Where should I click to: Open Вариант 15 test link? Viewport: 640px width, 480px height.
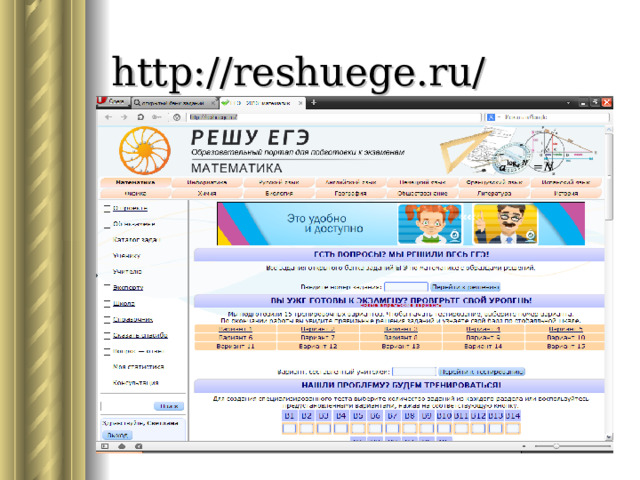[x=565, y=346]
